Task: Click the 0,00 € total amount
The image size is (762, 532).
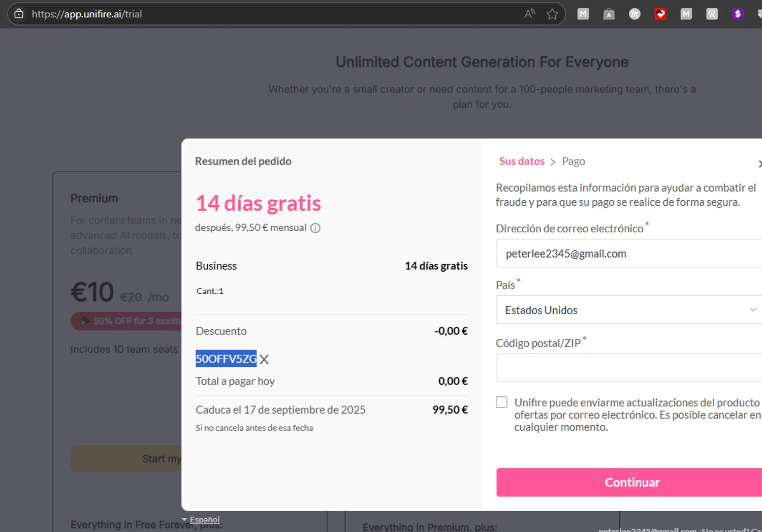Action: tap(453, 381)
